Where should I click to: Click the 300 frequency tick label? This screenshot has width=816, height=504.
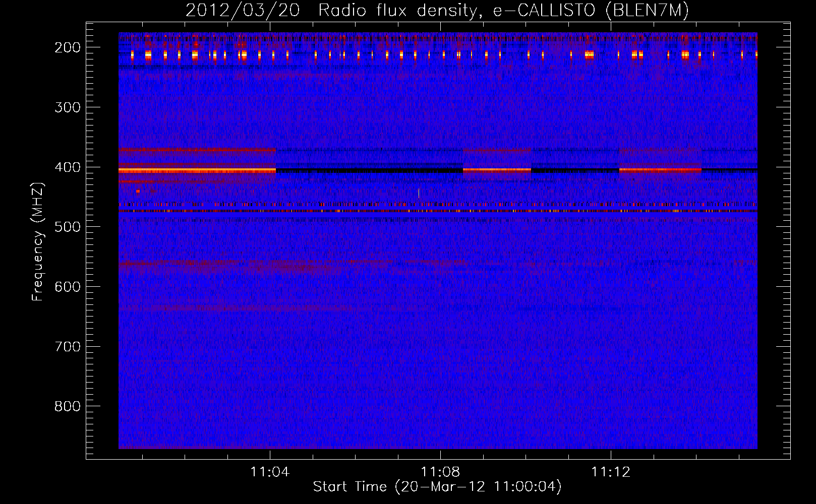tap(67, 107)
